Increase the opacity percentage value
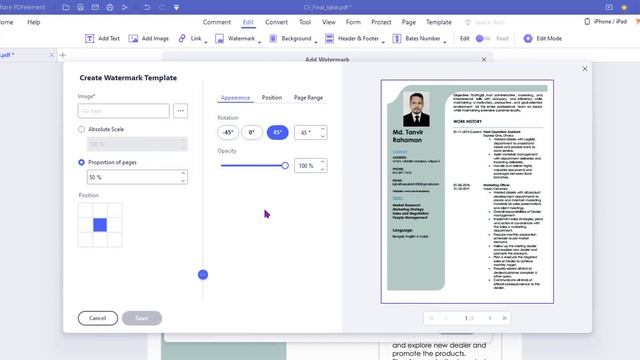 [322, 162]
